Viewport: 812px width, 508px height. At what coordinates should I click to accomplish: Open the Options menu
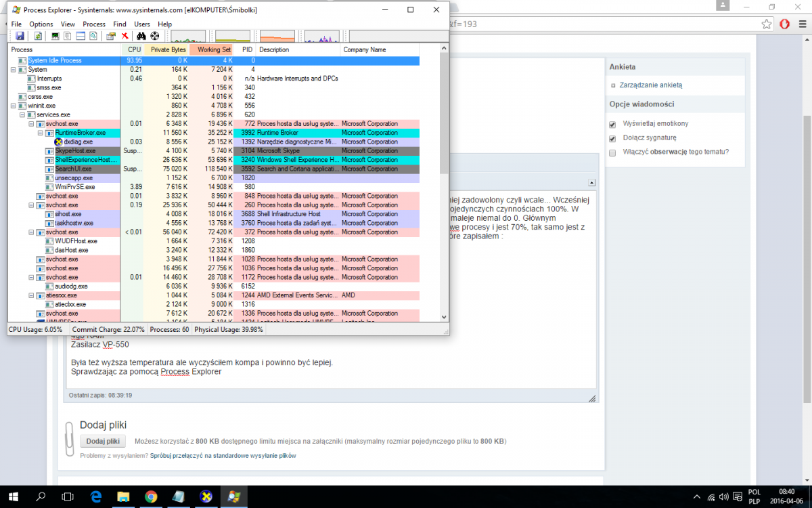coord(41,24)
